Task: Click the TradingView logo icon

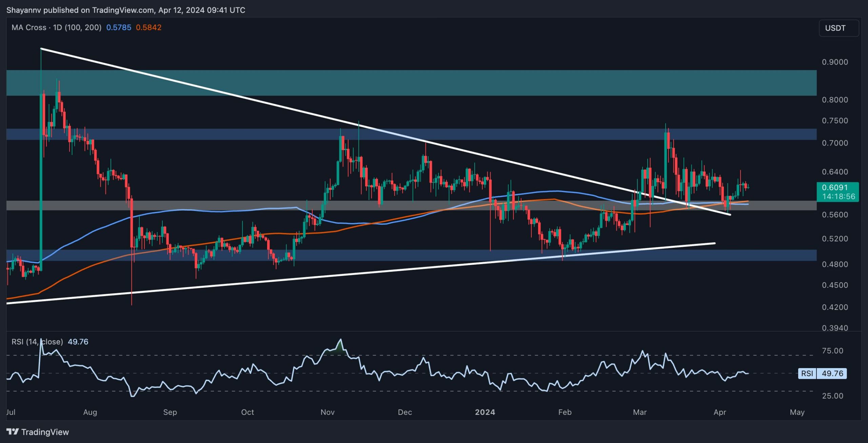Action: click(13, 431)
